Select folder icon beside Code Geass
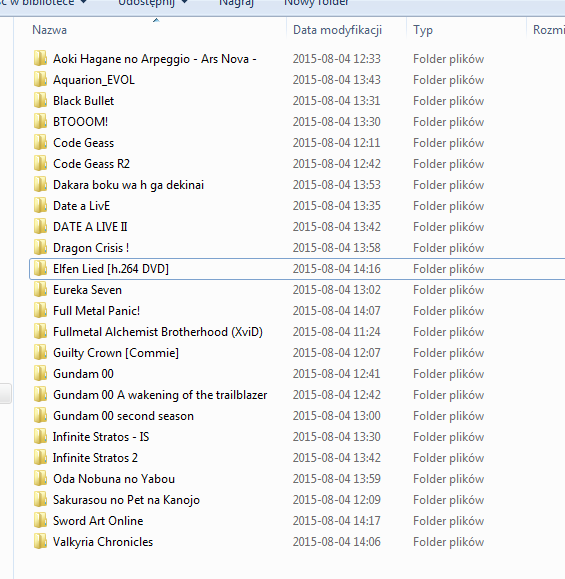565x579 pixels. point(40,143)
